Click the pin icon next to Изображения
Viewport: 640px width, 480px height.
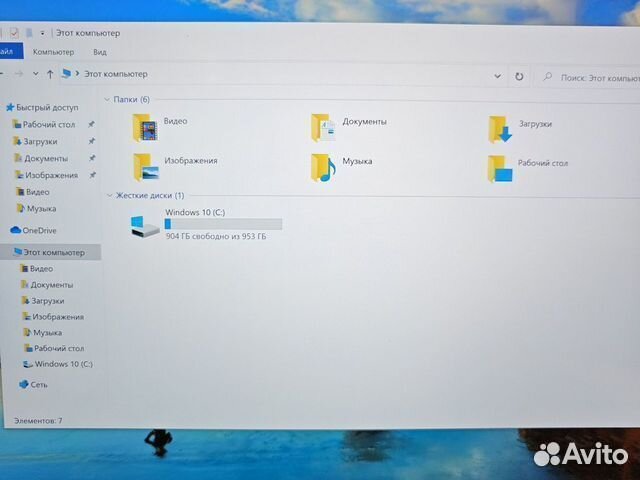tap(93, 175)
